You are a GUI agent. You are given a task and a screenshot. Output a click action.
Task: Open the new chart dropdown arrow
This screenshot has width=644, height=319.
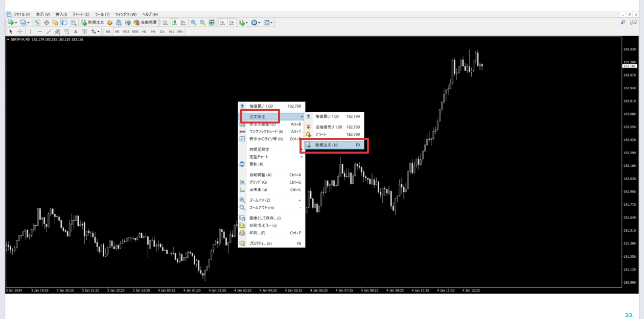(x=16, y=22)
